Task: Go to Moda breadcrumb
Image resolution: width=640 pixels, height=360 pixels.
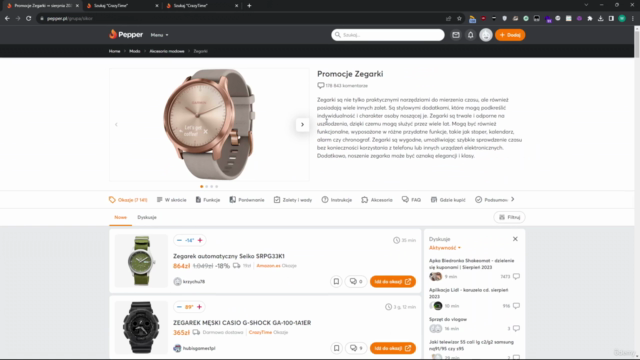Action: pyautogui.click(x=135, y=51)
